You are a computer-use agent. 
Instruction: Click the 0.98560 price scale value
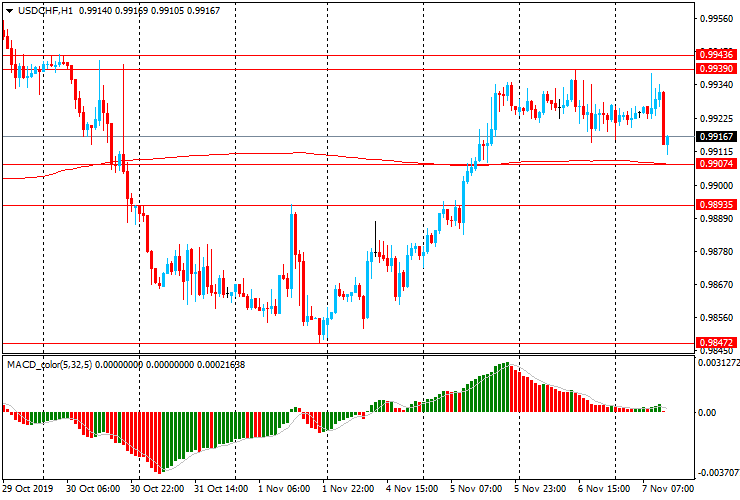pos(716,318)
